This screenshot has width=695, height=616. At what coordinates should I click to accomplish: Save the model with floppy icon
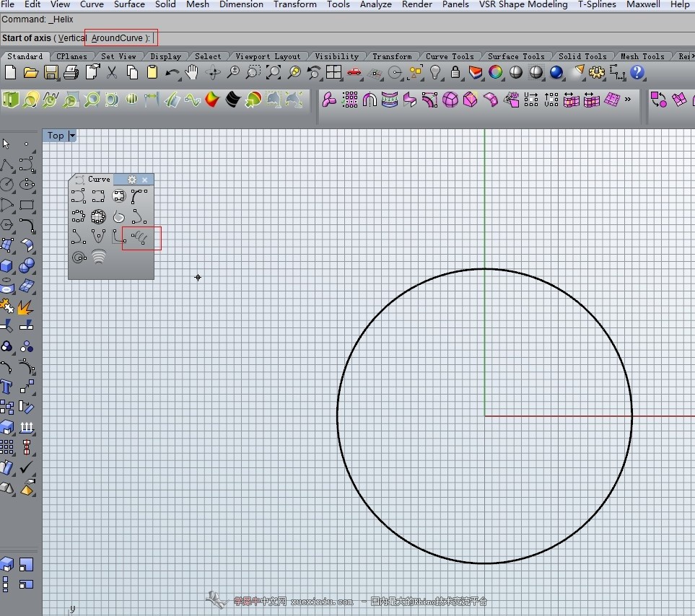(x=51, y=72)
